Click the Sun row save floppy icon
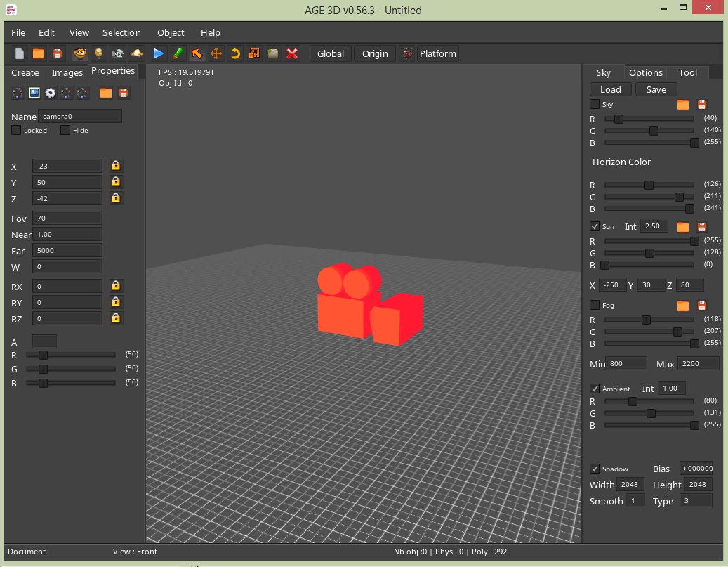728x567 pixels. 702,227
